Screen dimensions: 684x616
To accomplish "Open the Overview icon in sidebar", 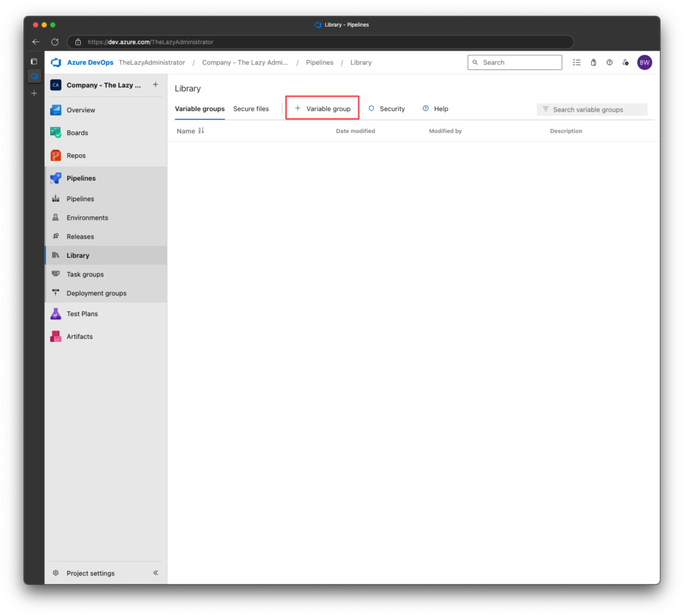I will tap(56, 110).
